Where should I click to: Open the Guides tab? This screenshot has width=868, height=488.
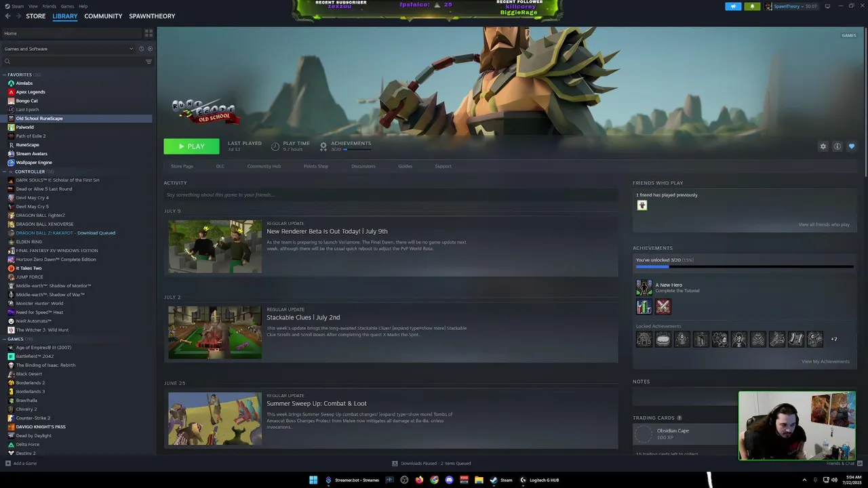tap(405, 166)
